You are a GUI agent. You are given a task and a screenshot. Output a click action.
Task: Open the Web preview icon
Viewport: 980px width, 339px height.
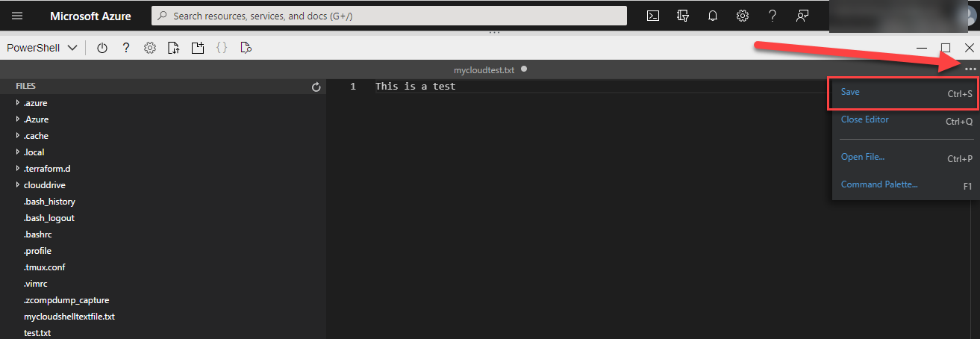click(246, 48)
